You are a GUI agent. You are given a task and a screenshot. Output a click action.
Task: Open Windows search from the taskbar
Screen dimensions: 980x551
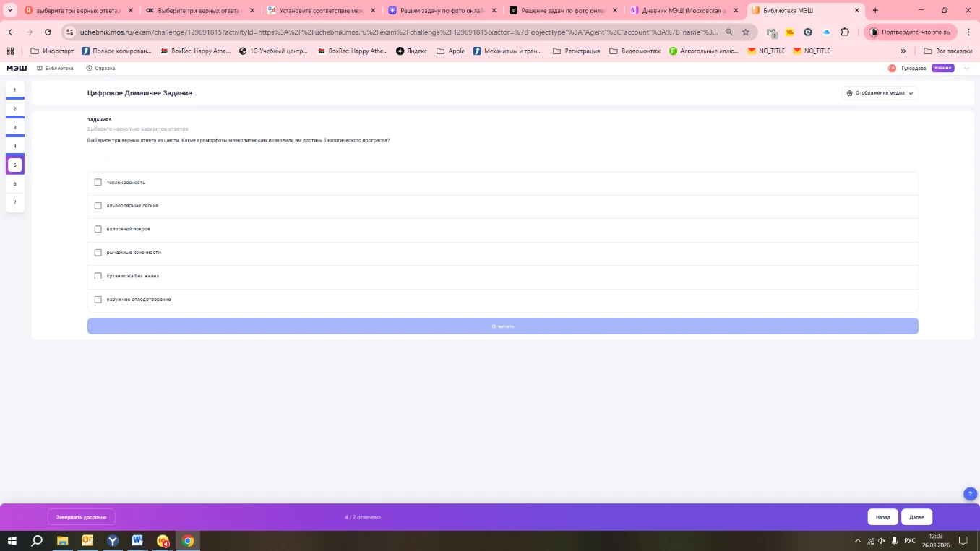click(37, 540)
